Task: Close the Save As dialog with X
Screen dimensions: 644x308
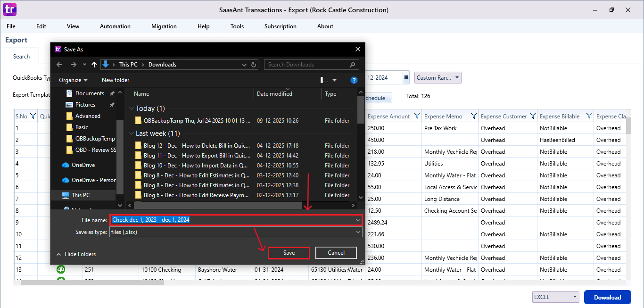Action: [358, 49]
